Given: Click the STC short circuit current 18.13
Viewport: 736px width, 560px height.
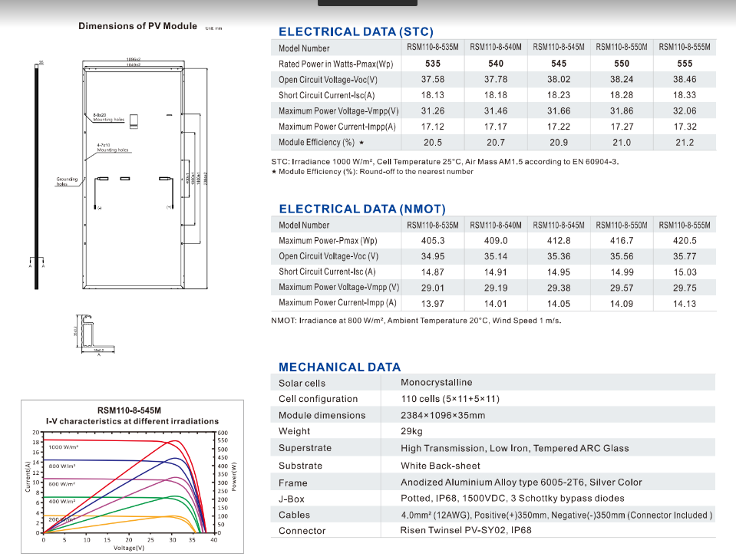Looking at the screenshot, I should click(x=433, y=95).
